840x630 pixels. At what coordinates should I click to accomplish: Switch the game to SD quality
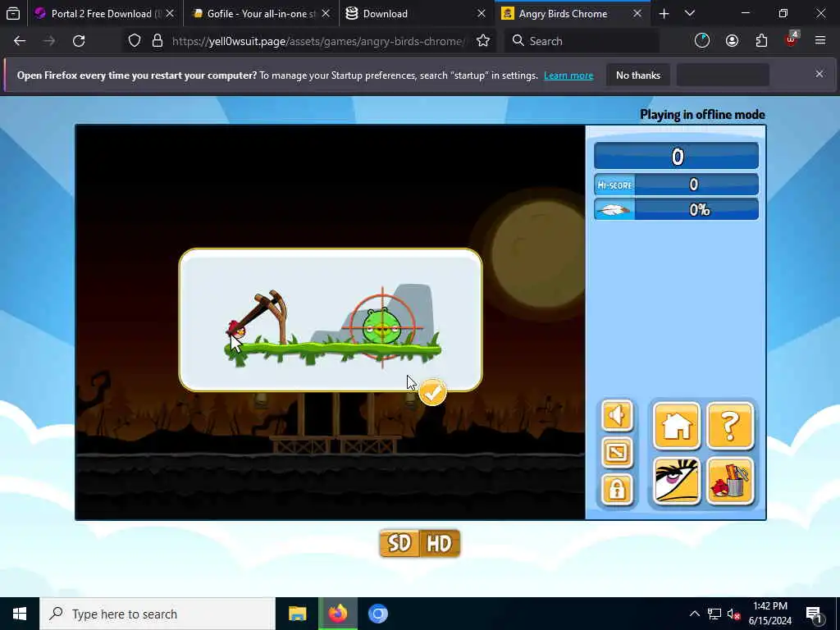pyautogui.click(x=399, y=543)
